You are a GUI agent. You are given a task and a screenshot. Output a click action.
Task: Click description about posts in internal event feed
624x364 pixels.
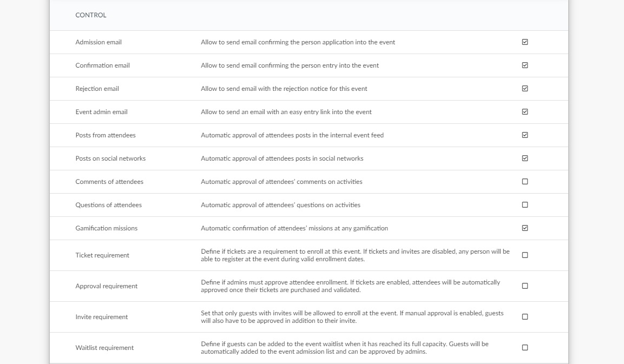pos(292,135)
